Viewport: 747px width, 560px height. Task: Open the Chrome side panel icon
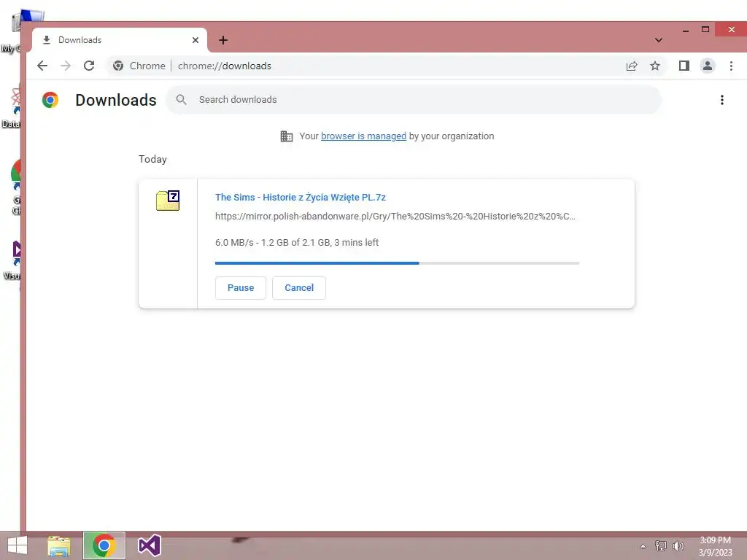point(684,66)
